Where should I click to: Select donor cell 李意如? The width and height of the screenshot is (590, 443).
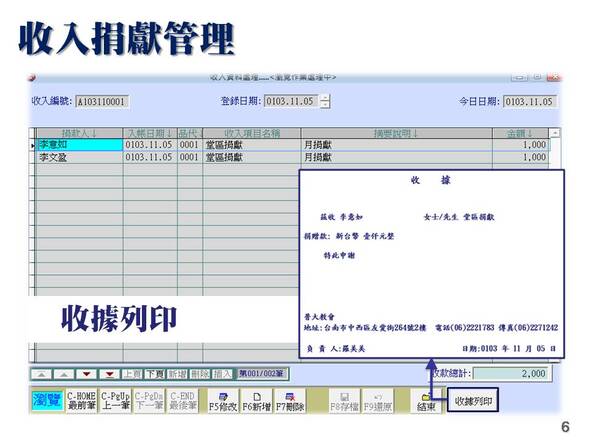80,145
